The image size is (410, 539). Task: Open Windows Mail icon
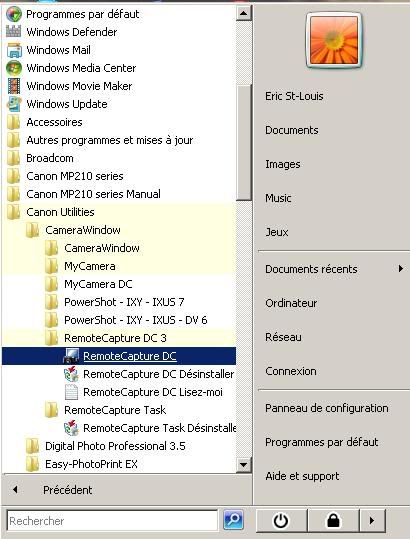(x=14, y=50)
